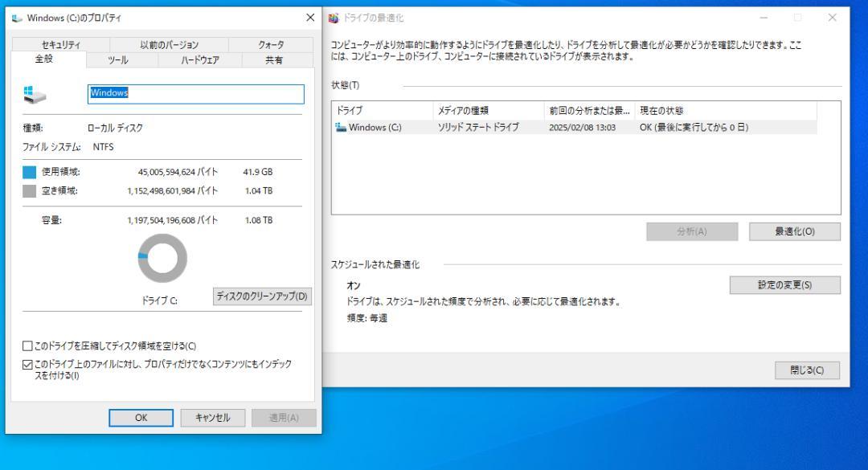Click the drive name input field
The width and height of the screenshot is (868, 470).
[196, 93]
